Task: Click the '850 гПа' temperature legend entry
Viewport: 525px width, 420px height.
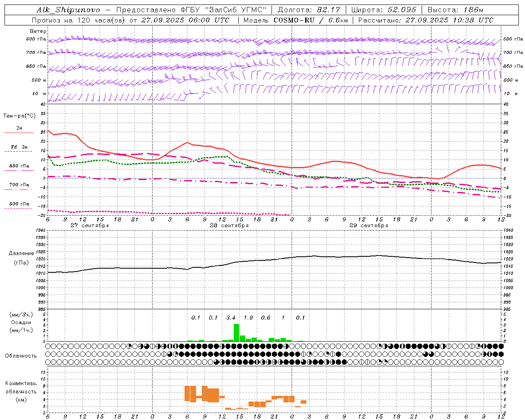Action: pyautogui.click(x=19, y=166)
